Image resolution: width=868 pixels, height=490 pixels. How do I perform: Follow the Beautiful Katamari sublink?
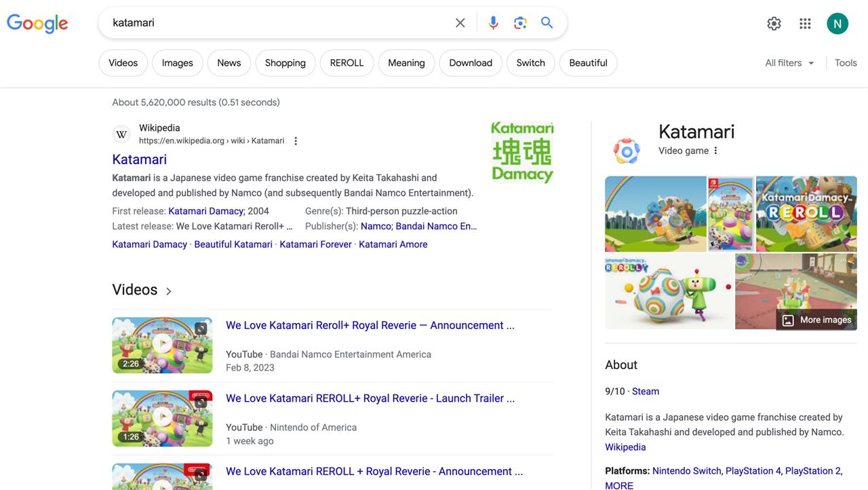click(x=233, y=244)
